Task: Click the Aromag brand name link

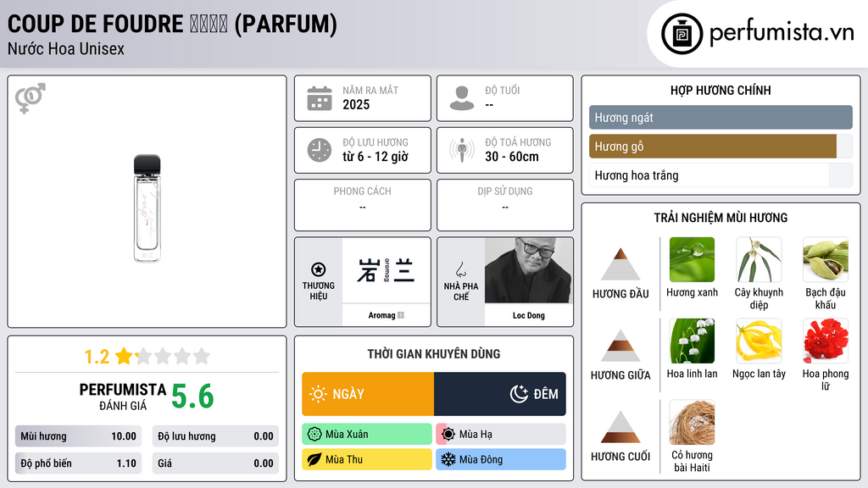Action: click(387, 315)
